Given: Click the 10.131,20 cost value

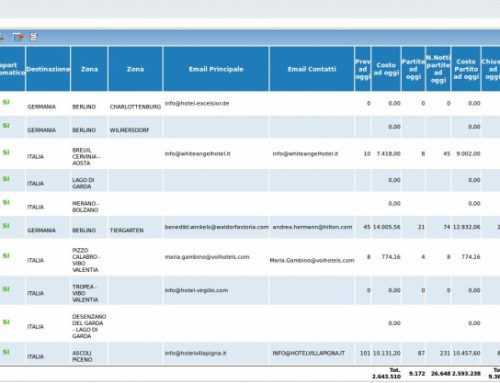Looking at the screenshot, I should [387, 353].
